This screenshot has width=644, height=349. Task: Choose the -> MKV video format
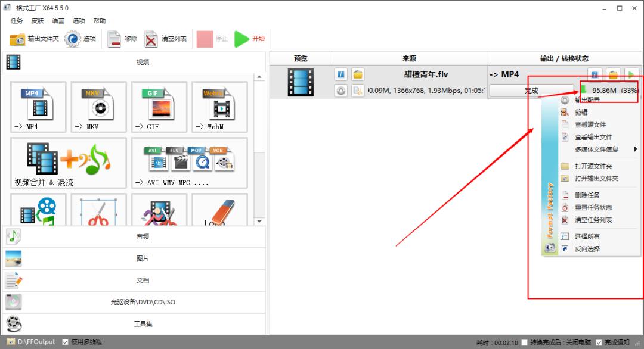click(x=98, y=107)
